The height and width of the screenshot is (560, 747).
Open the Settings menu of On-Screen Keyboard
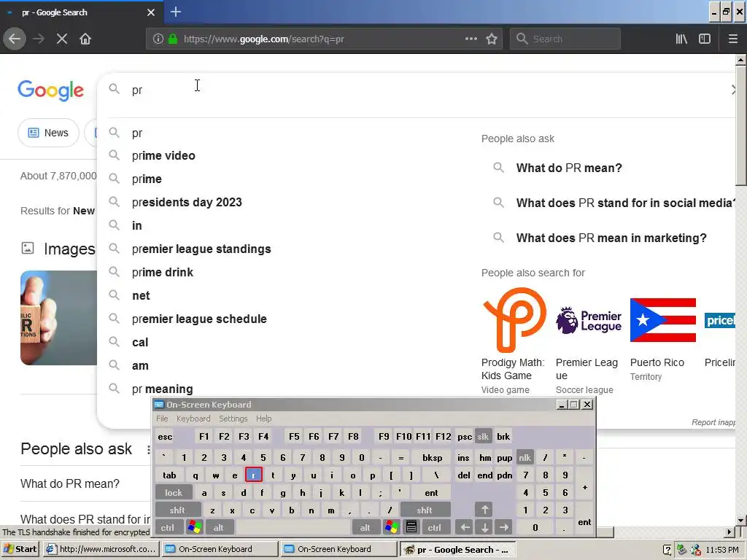tap(233, 419)
